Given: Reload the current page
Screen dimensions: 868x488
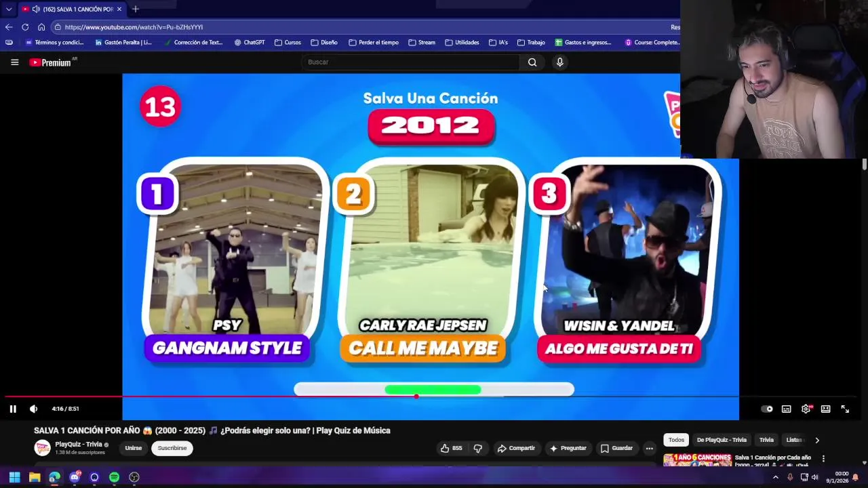Looking at the screenshot, I should click(x=25, y=27).
